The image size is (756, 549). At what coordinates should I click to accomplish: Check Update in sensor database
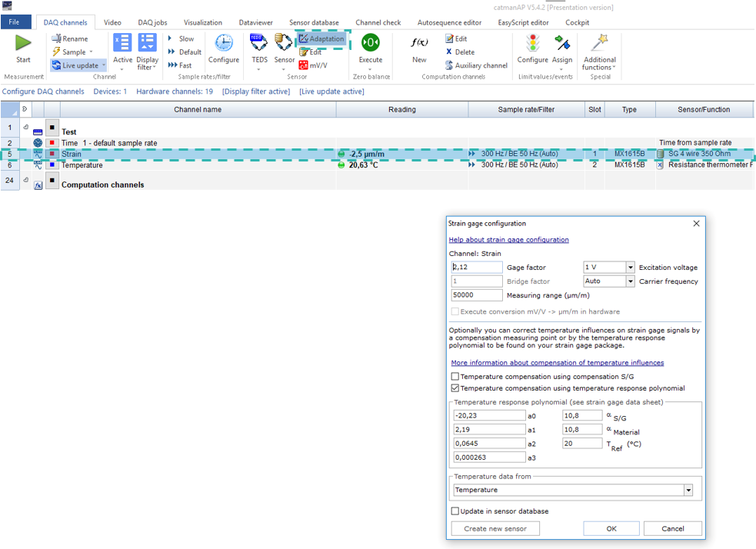tap(455, 511)
